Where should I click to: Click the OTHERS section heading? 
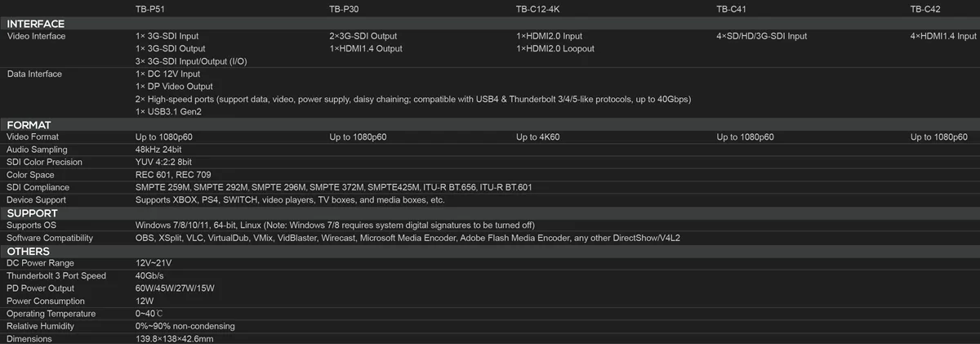(29, 251)
